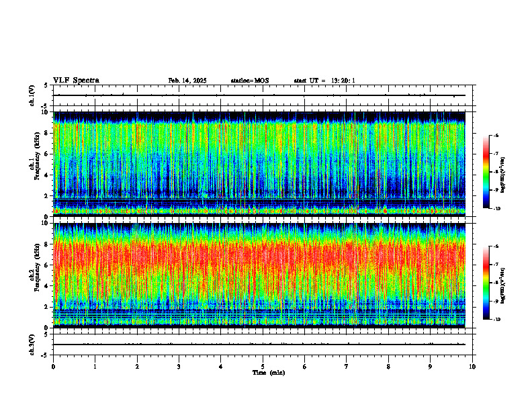Screen dimensions: 532x411
Task: Click the ch.1 spectrogram color scale bar
Action: 486,172
